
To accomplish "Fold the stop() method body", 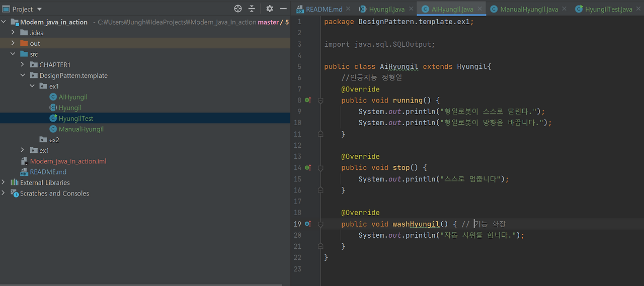I will [x=320, y=168].
